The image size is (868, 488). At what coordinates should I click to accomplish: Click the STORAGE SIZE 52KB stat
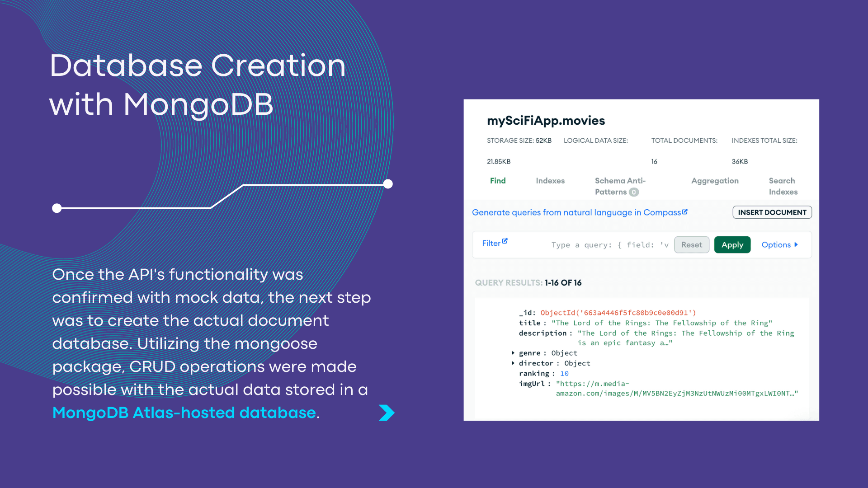519,141
